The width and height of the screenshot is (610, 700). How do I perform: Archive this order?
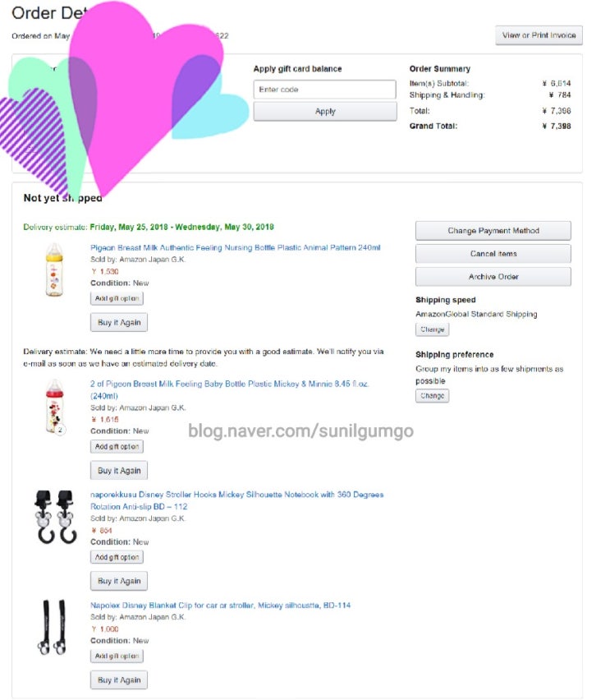click(493, 277)
